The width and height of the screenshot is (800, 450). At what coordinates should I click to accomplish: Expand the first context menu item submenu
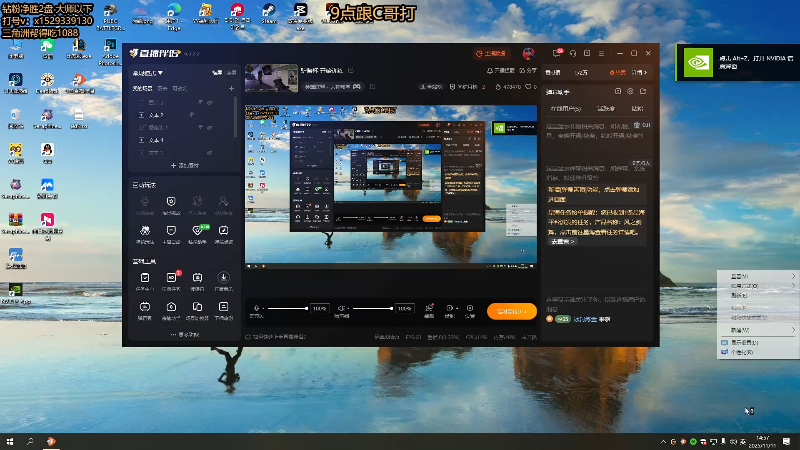793,276
